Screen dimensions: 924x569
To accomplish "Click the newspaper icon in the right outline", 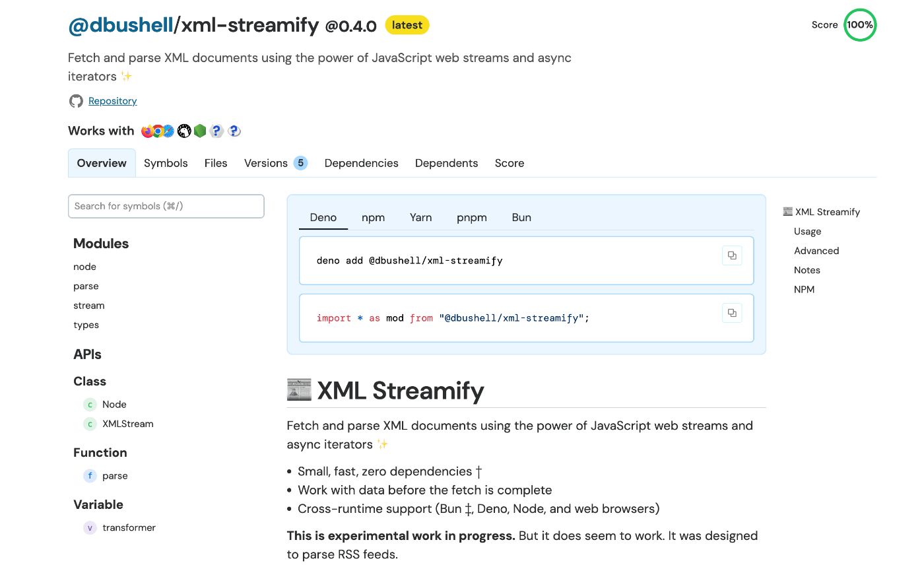I will tap(787, 212).
